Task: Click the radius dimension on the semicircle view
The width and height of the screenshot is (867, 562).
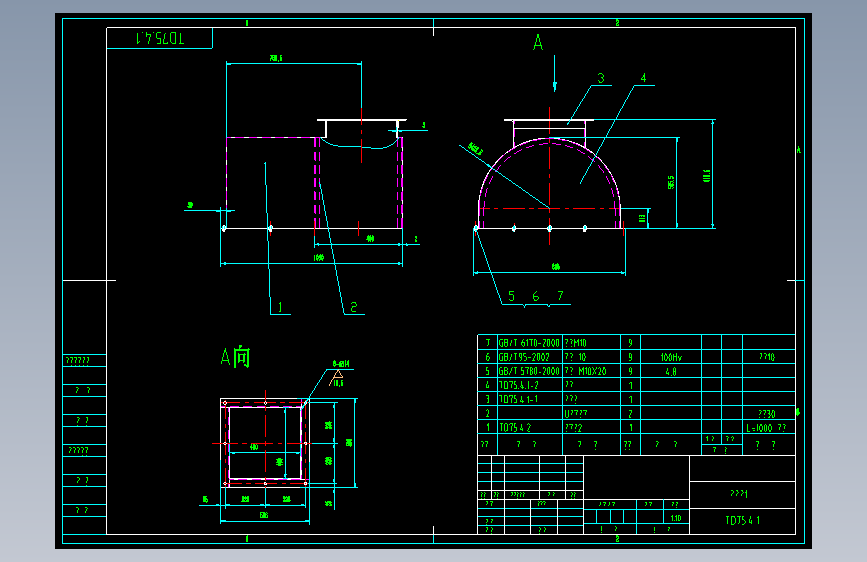Action: coord(476,148)
